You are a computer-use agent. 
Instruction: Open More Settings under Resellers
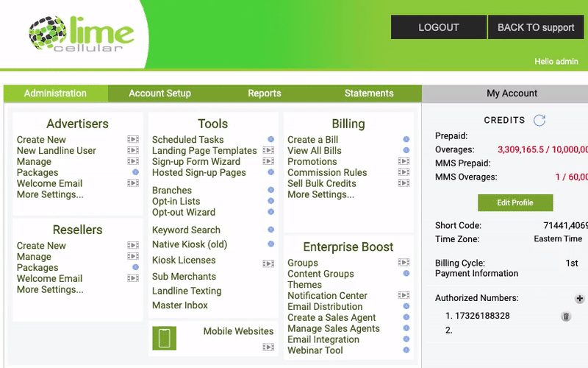pos(50,289)
